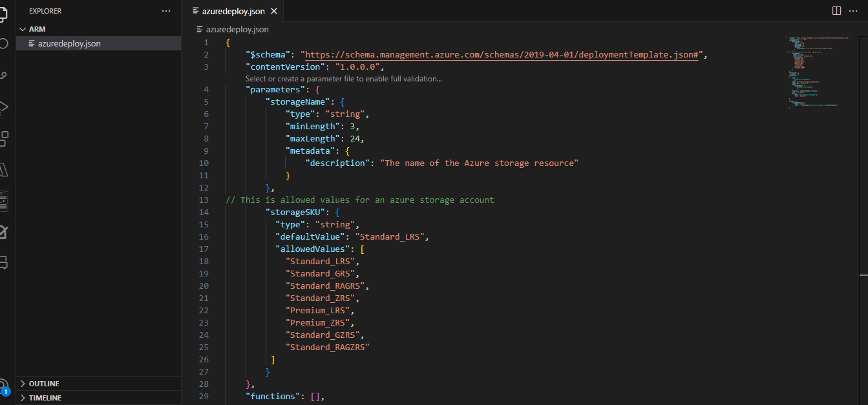The width and height of the screenshot is (868, 405).
Task: Click the "contentVersion" key
Action: tap(285, 67)
